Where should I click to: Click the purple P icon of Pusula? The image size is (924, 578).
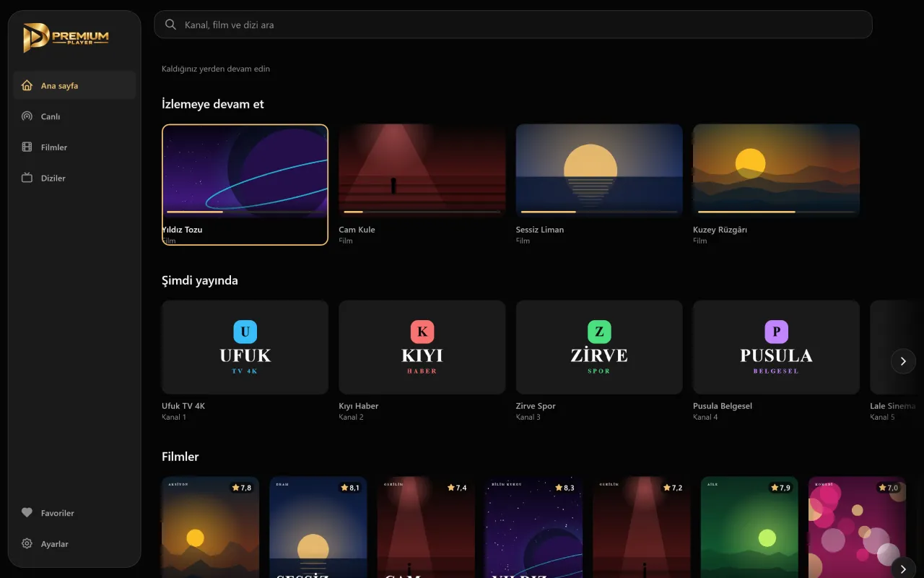pyautogui.click(x=776, y=332)
